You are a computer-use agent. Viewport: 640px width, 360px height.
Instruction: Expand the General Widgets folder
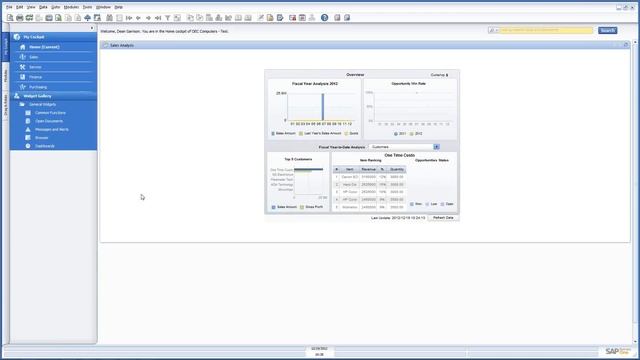click(22, 104)
